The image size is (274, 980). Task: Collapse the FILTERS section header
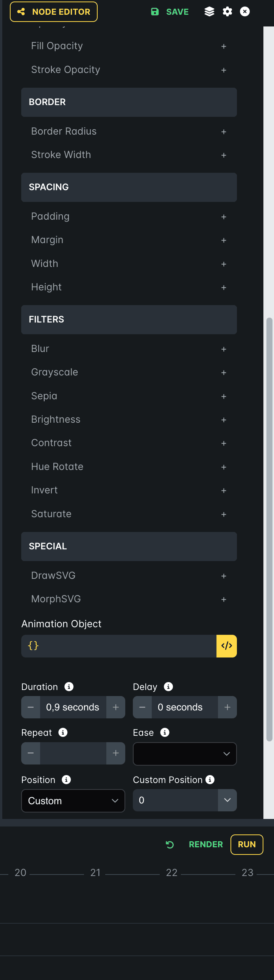pyautogui.click(x=129, y=319)
